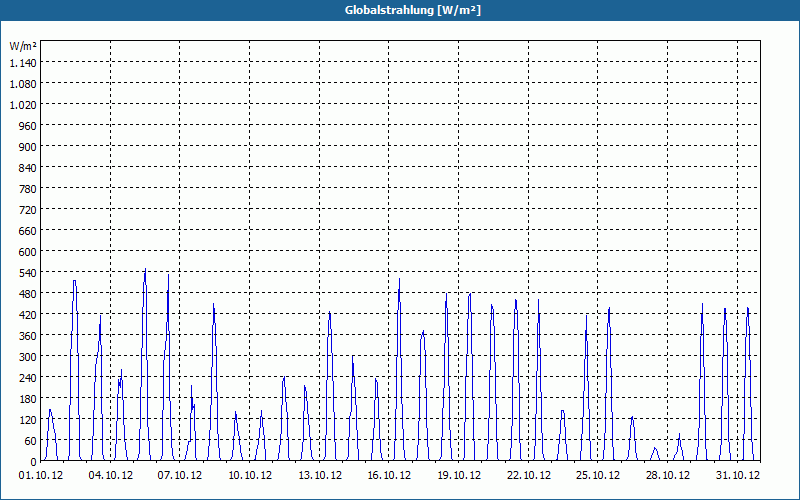Click the 60 y-axis label
Image resolution: width=800 pixels, height=500 pixels.
[31, 441]
